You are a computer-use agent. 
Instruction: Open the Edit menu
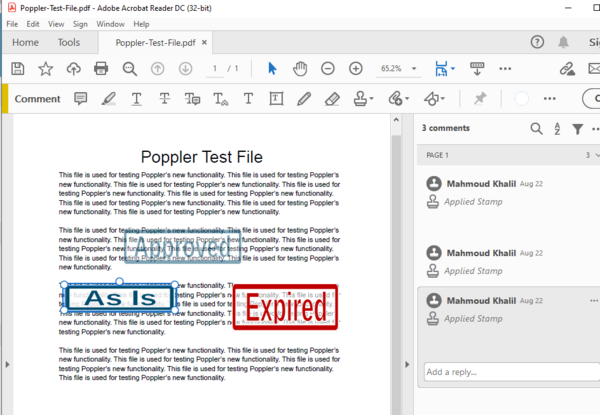(34, 23)
